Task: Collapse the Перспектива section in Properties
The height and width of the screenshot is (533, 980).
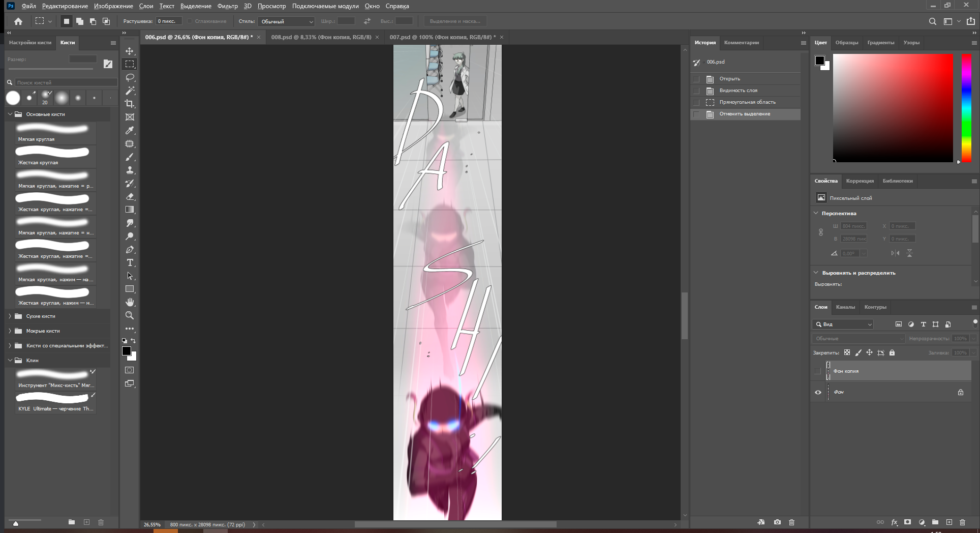Action: (816, 213)
